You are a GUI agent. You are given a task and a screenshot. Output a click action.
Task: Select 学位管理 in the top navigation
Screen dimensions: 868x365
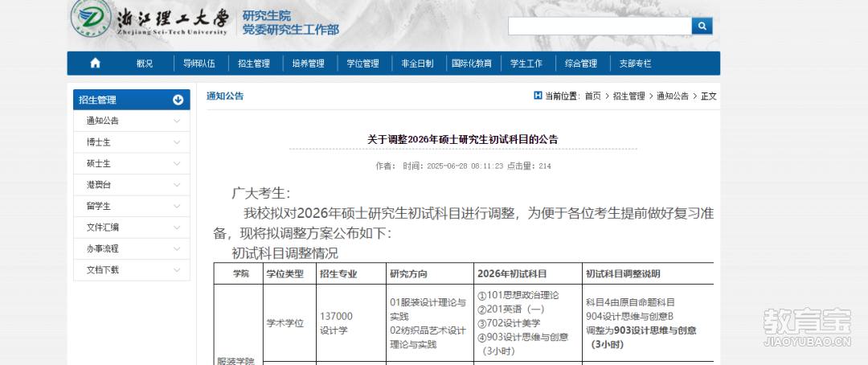point(362,64)
